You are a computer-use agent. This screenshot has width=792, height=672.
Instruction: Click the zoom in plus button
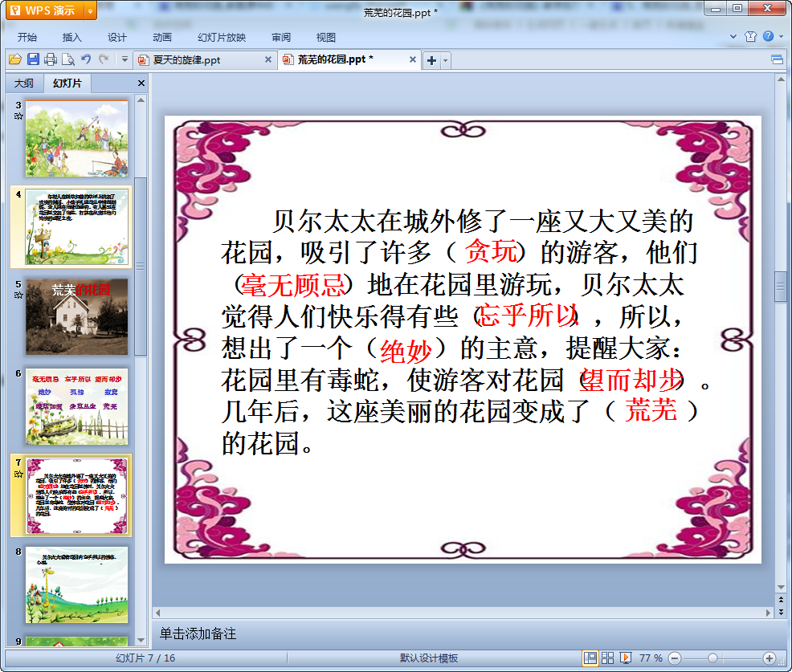click(769, 658)
